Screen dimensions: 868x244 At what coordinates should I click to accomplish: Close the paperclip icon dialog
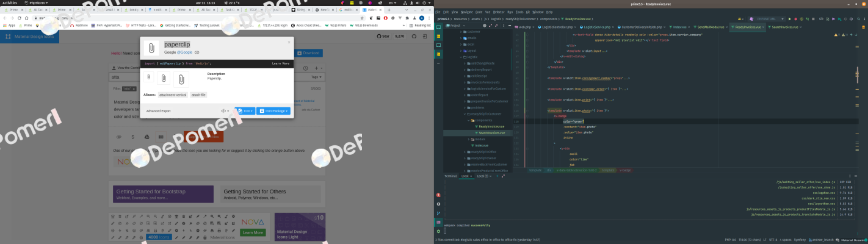[x=289, y=42]
